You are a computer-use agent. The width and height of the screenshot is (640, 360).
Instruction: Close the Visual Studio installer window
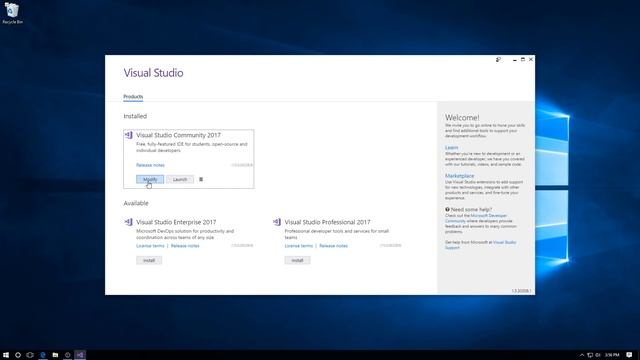coord(531,60)
